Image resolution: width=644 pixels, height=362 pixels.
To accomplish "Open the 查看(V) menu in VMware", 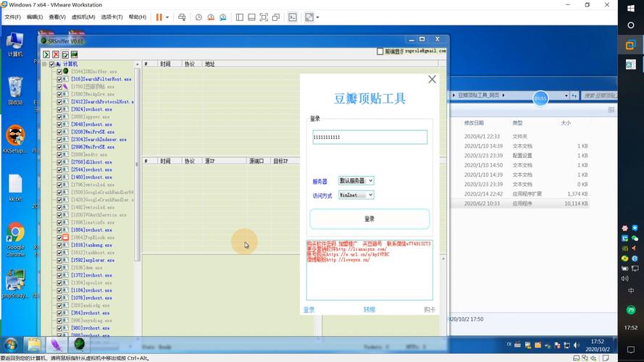I will click(57, 17).
